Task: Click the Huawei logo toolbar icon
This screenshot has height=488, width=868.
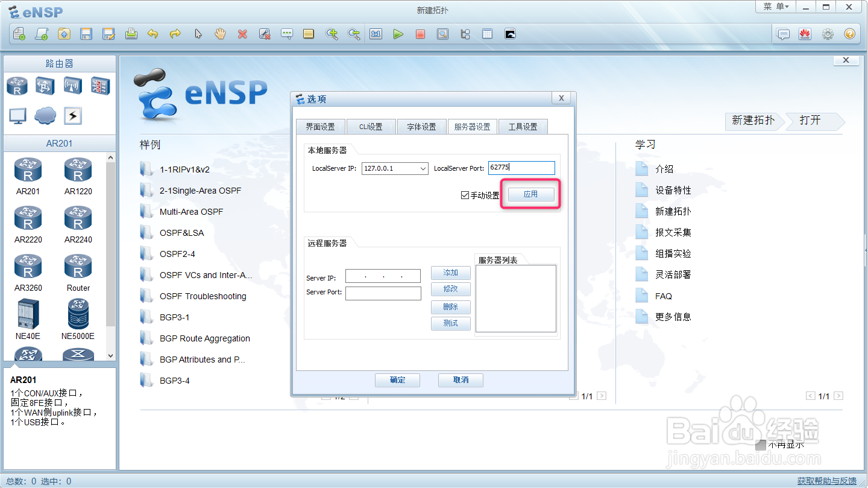Action: [805, 34]
